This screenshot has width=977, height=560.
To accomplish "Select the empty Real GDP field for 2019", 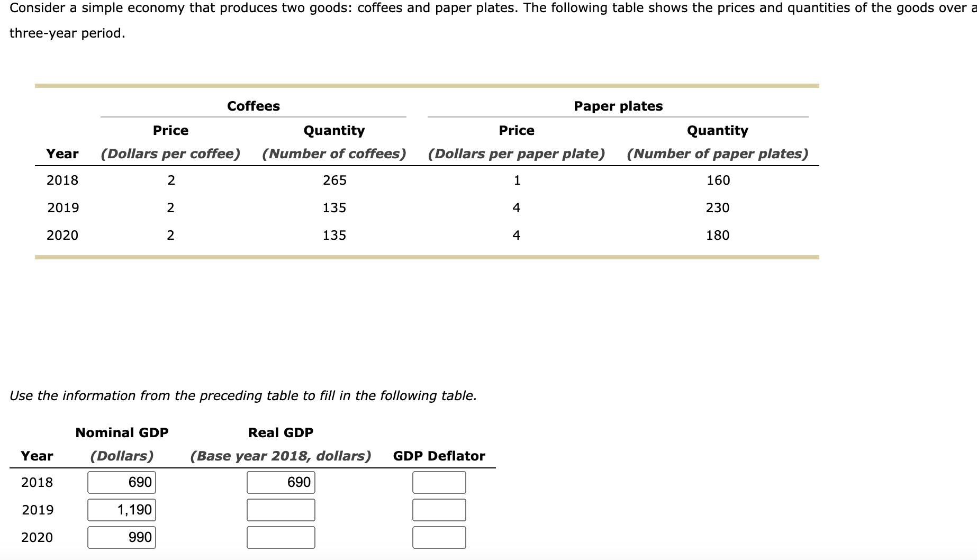I will coord(280,509).
